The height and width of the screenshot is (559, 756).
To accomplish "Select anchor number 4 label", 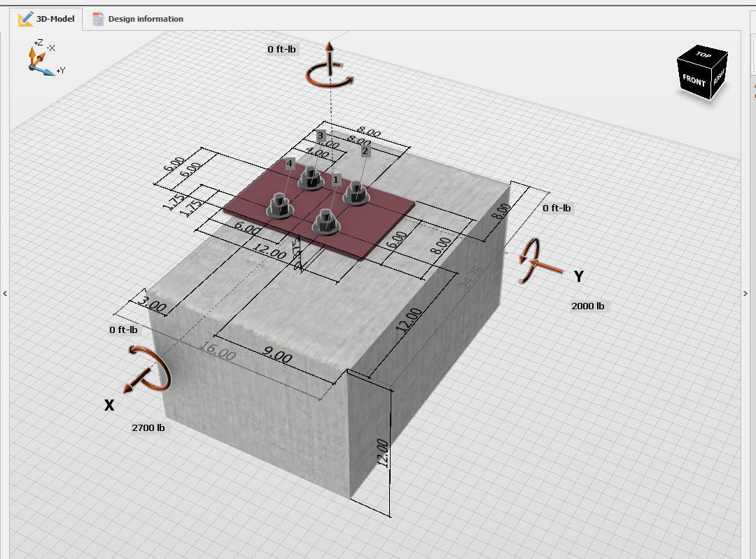I will tap(289, 164).
